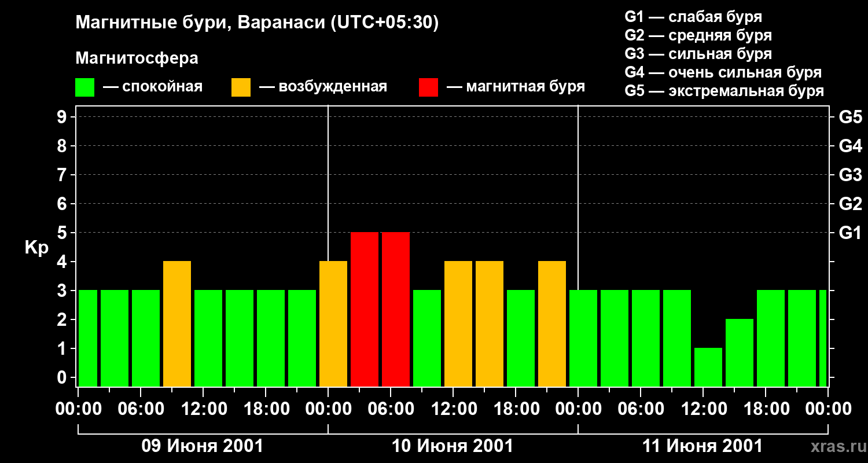The width and height of the screenshot is (868, 463).
Task: Click the Kp 2 bar on 11 Июня
Action: (740, 353)
